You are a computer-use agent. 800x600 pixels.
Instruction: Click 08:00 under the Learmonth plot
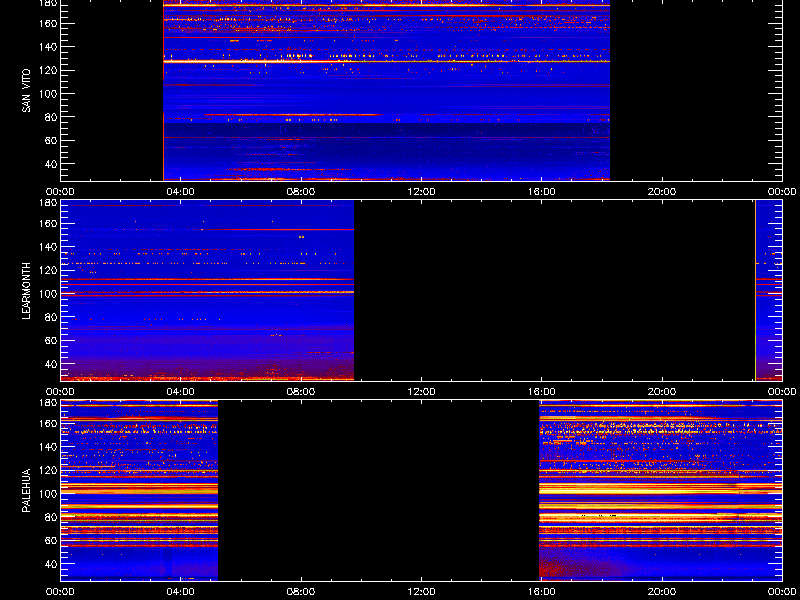pyautogui.click(x=301, y=392)
